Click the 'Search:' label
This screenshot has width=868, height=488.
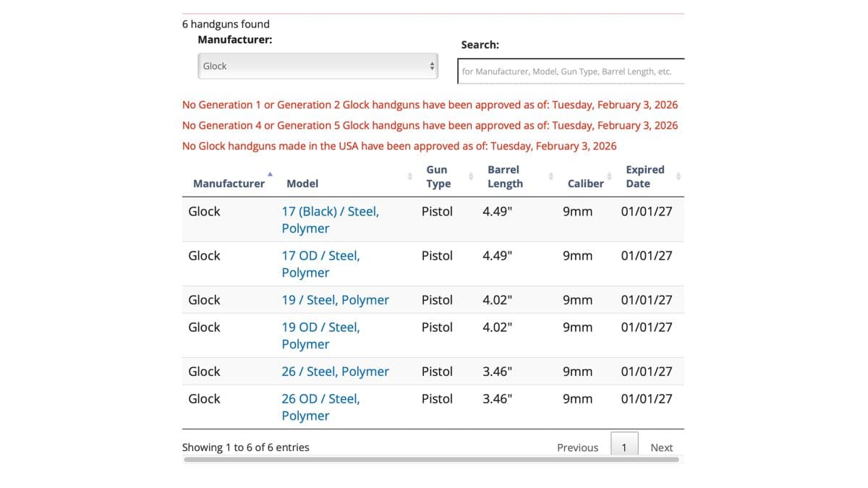[x=480, y=45]
